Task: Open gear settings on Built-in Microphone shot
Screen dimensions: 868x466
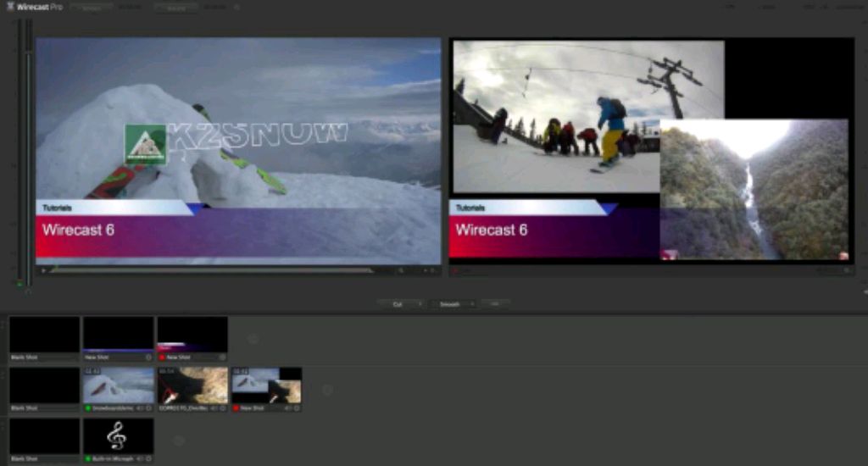Action: click(149, 459)
